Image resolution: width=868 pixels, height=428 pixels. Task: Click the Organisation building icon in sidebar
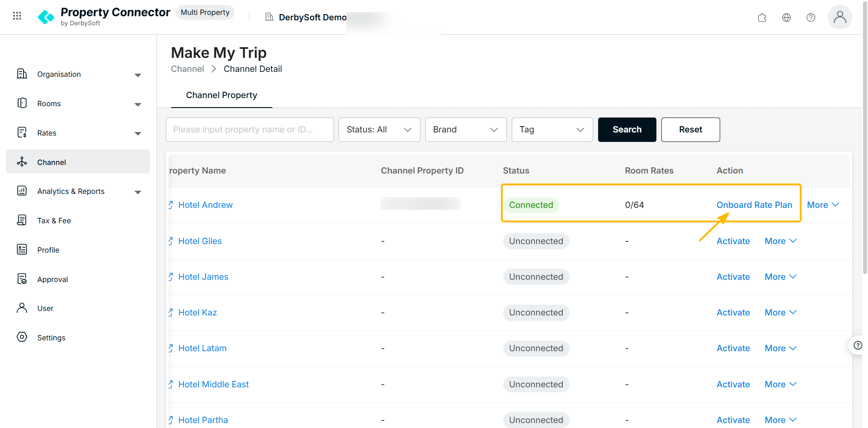point(22,74)
